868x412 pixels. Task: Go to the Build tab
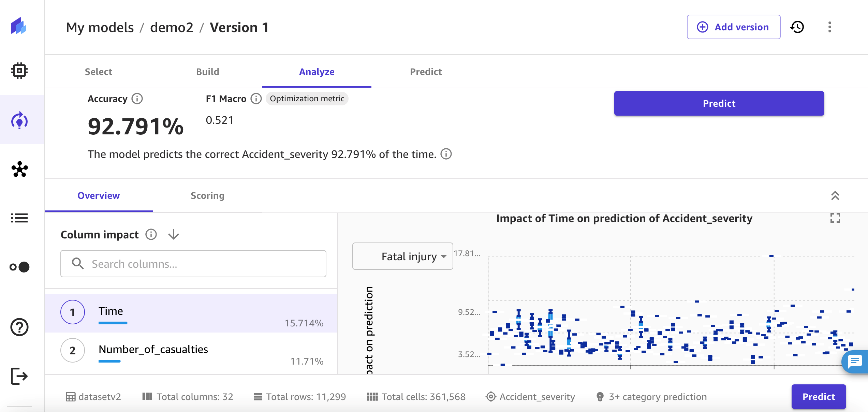[x=207, y=72]
